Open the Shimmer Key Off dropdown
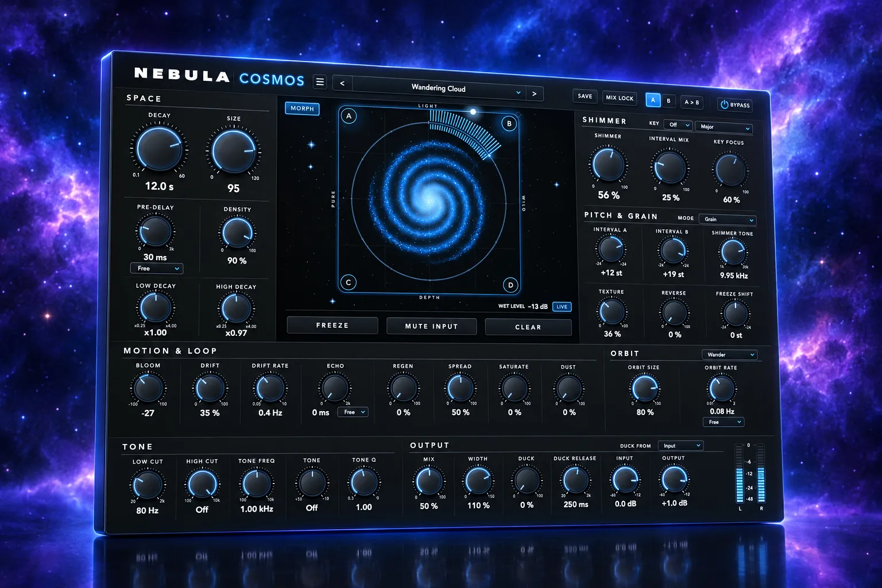The width and height of the screenshot is (882, 588). [678, 125]
